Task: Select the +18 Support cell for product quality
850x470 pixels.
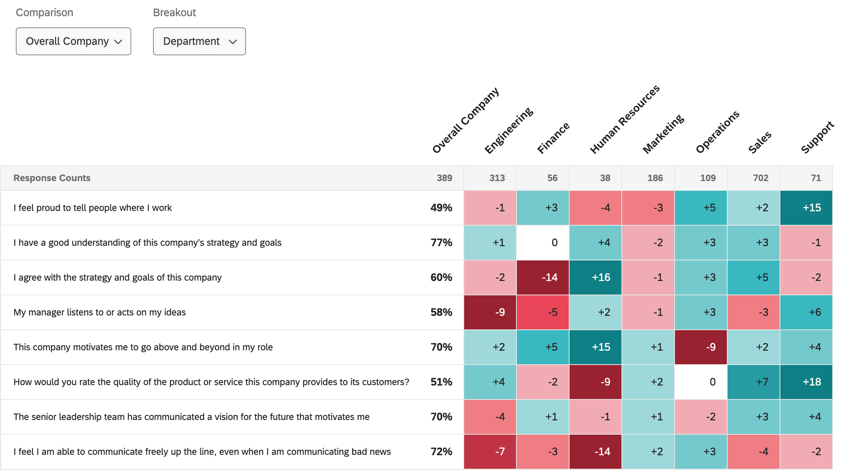Action: pos(806,382)
